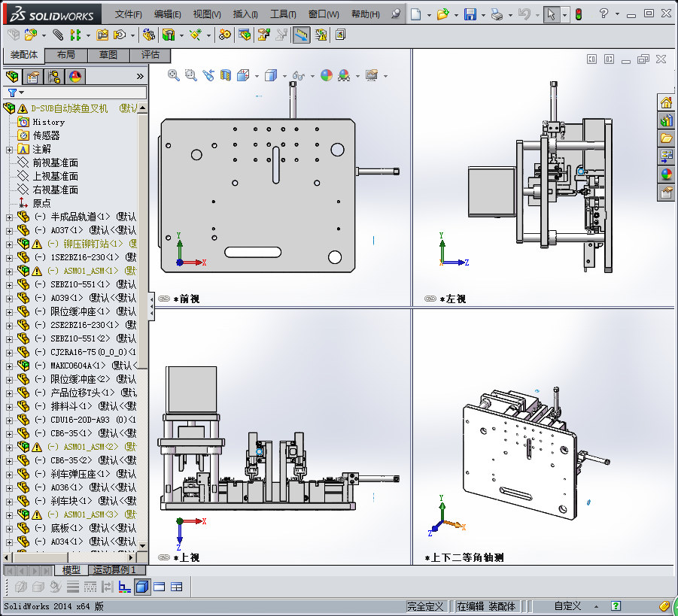Expand the 底板<1> component node

point(9,529)
